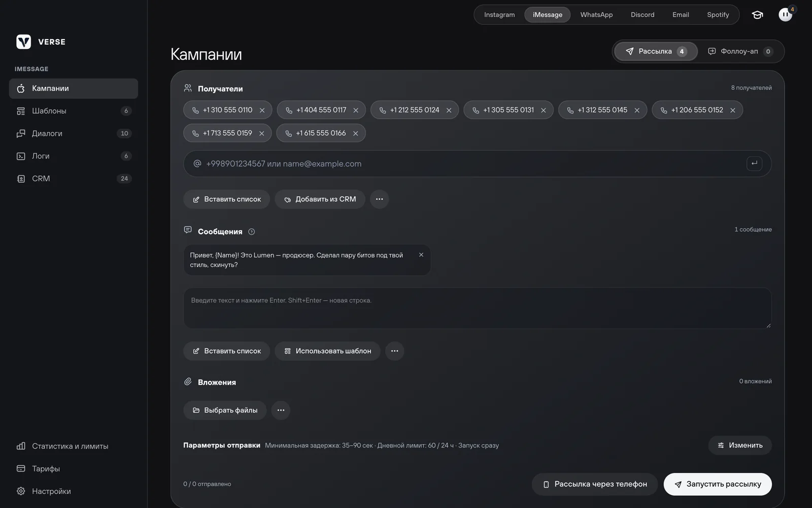Open the user avatar with notification badge
Screen dimensions: 812x508
pyautogui.click(x=786, y=15)
